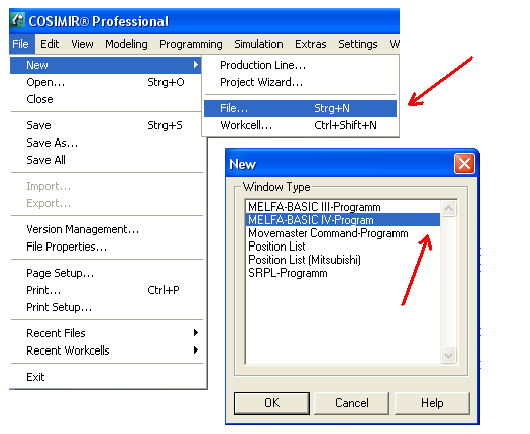Image resolution: width=530 pixels, height=434 pixels.
Task: Select Movemaster Command-Programm list item
Action: [x=343, y=233]
